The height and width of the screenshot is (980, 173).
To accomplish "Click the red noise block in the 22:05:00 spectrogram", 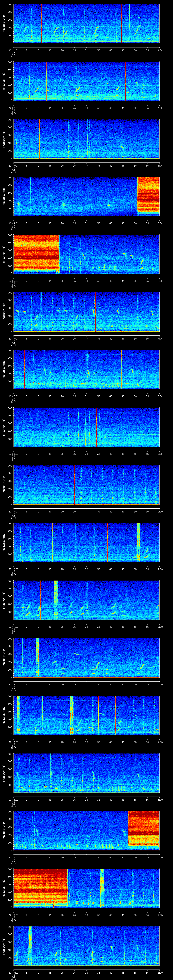I will point(36,253).
